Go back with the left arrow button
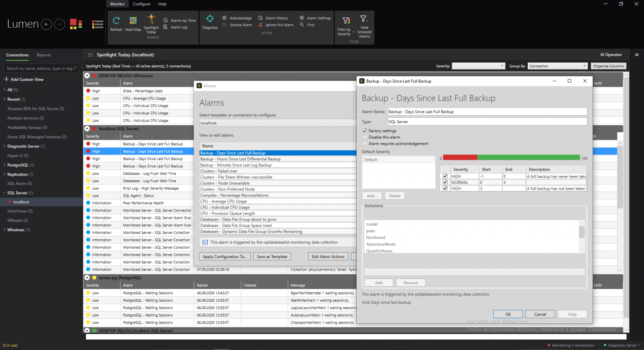The image size is (644, 350). click(47, 24)
